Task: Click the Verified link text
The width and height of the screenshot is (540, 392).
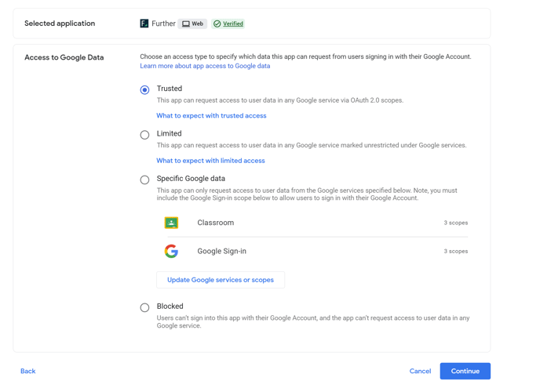Action: pyautogui.click(x=233, y=24)
